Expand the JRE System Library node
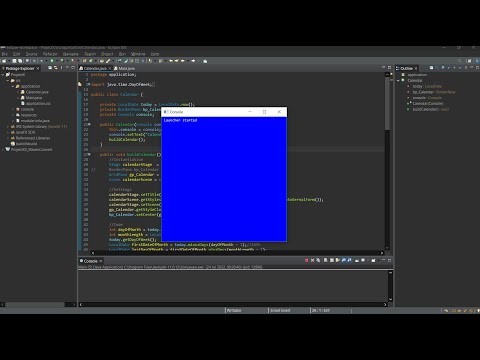Screen dimensions: 480x360 [8, 127]
